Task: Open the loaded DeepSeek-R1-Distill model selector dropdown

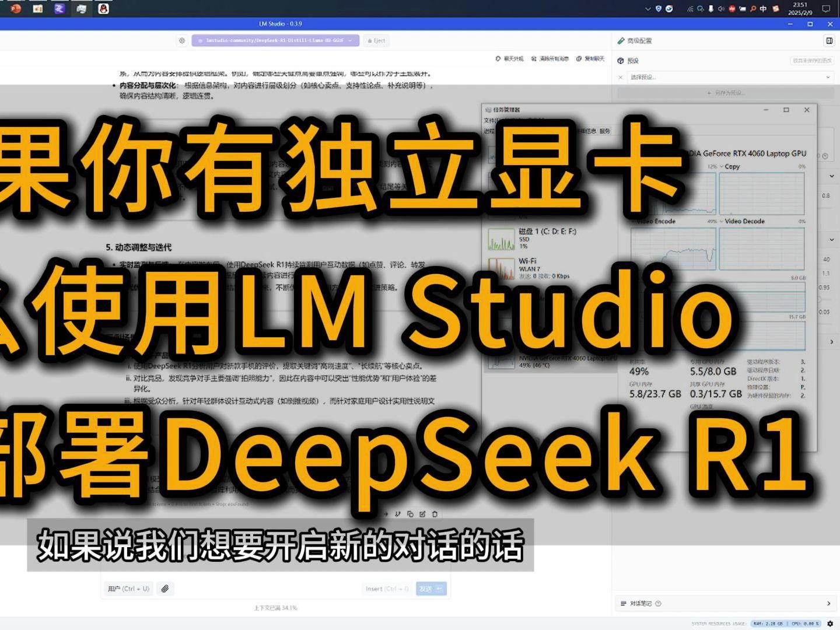Action: tap(275, 41)
